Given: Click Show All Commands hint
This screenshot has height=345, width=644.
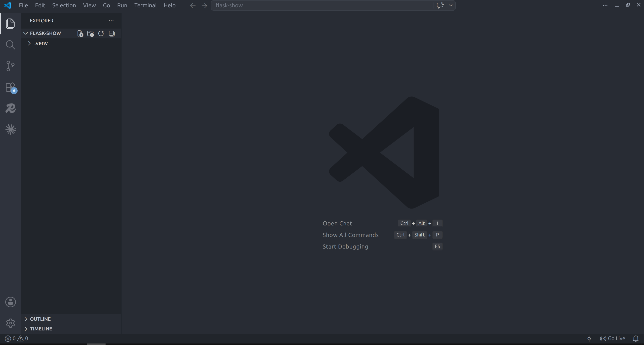Looking at the screenshot, I should click(x=350, y=235).
